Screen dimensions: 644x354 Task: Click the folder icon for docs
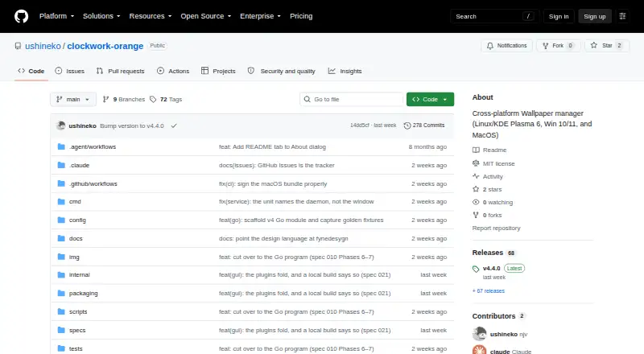point(61,238)
